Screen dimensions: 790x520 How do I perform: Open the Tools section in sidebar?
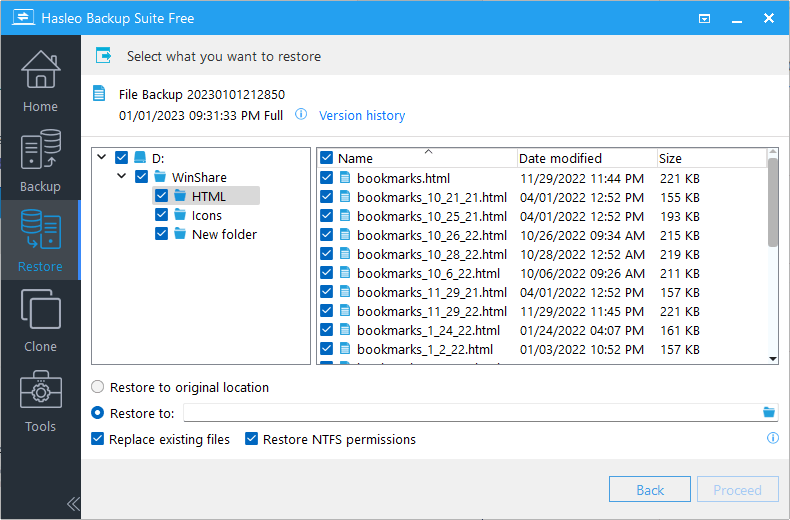click(x=40, y=400)
